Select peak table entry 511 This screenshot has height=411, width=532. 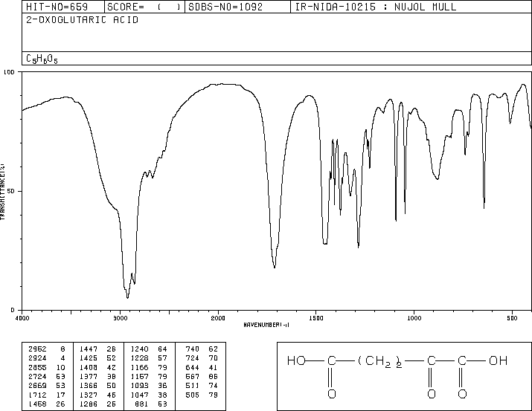(x=193, y=386)
